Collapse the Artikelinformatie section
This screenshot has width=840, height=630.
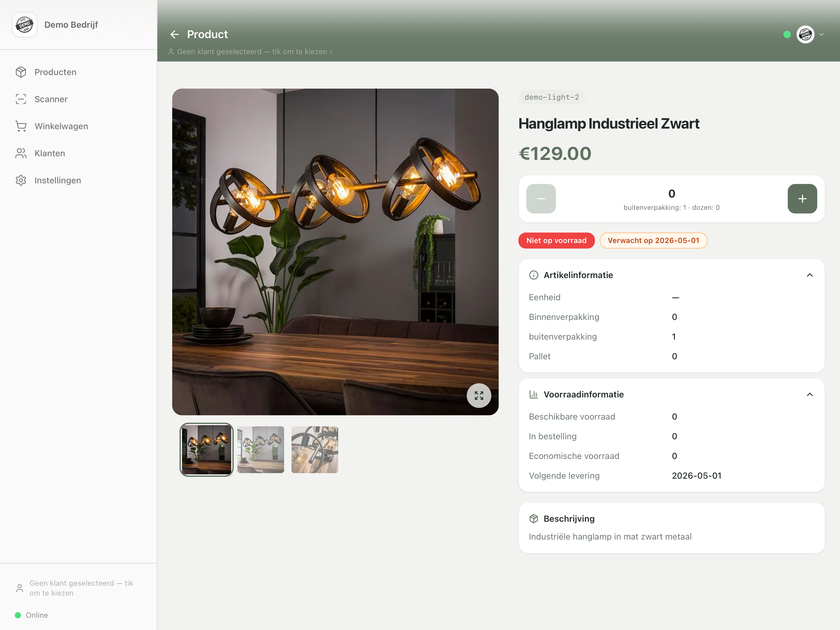pyautogui.click(x=810, y=275)
